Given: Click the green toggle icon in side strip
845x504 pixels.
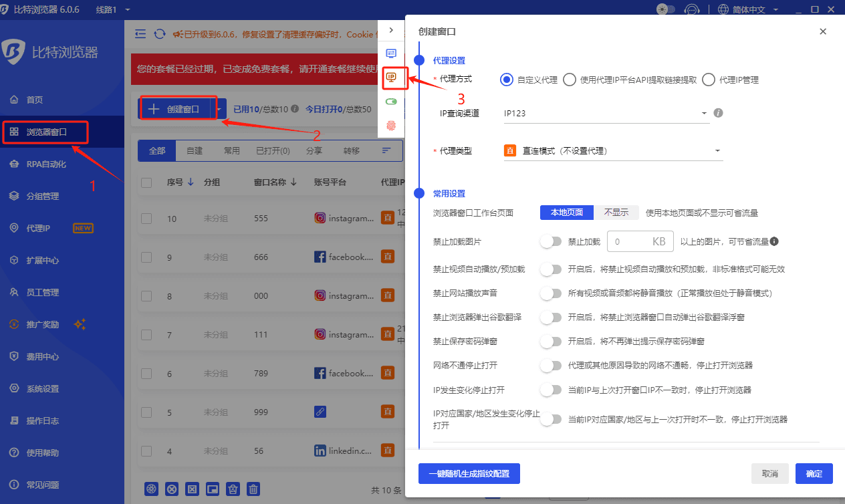Looking at the screenshot, I should coord(391,102).
